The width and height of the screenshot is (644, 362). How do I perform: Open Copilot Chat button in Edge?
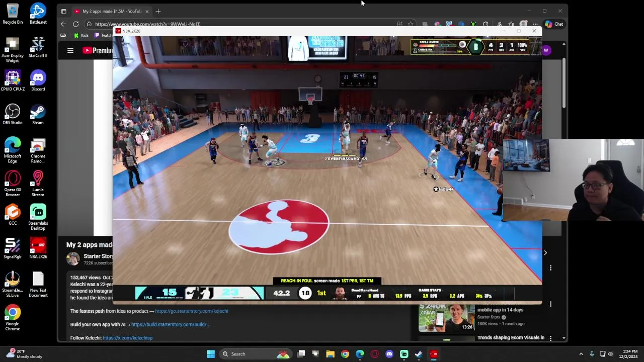pos(553,24)
